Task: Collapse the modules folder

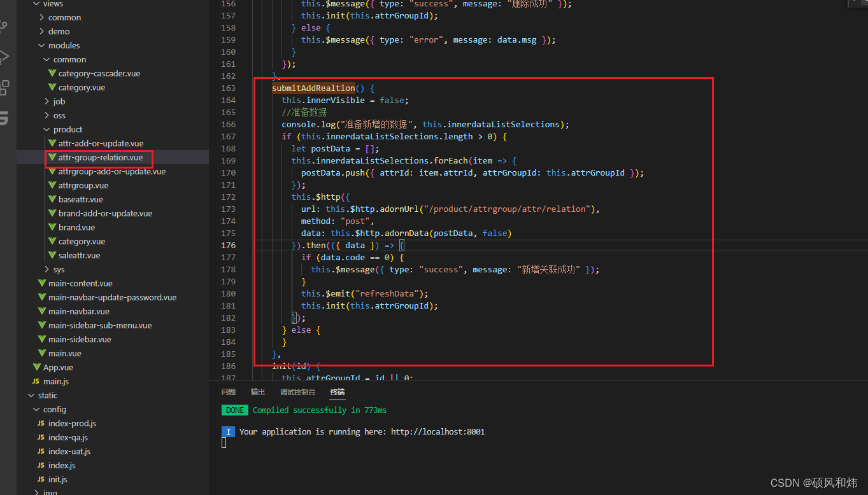Action: [41, 46]
